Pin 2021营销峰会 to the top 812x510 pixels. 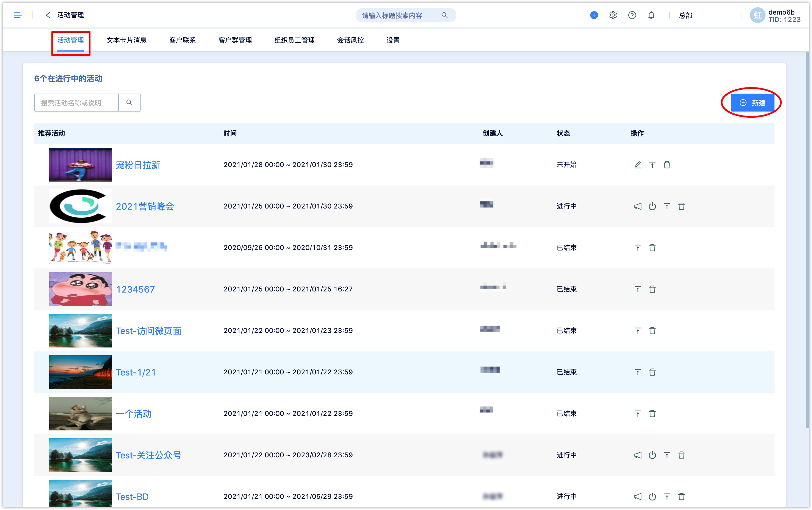point(667,207)
